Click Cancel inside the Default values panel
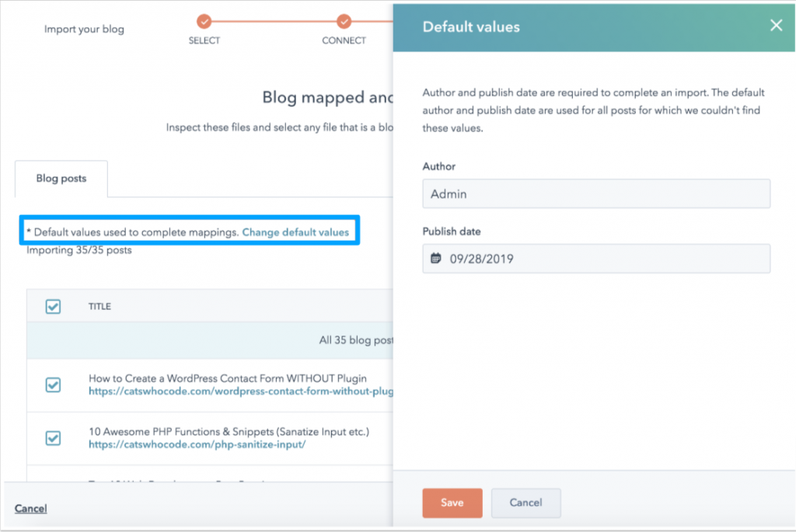 click(x=525, y=502)
